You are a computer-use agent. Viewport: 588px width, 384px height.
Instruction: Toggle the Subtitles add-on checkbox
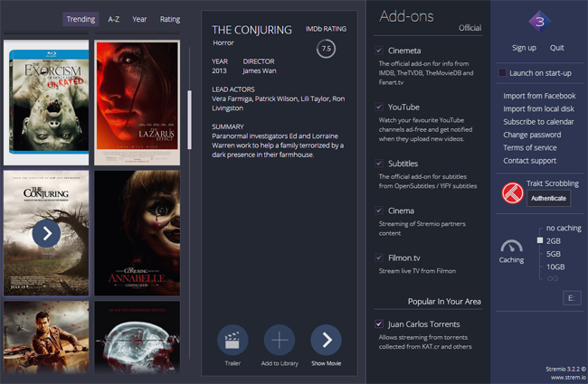[x=379, y=164]
